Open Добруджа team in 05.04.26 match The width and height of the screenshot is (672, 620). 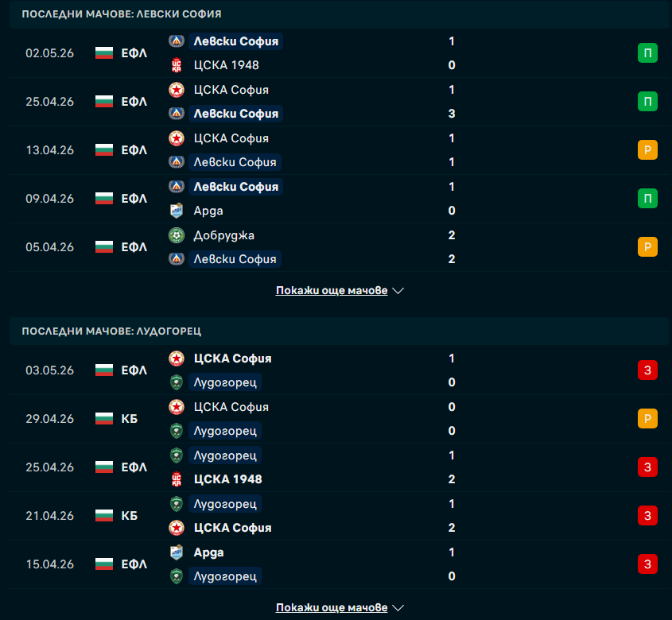(x=223, y=235)
